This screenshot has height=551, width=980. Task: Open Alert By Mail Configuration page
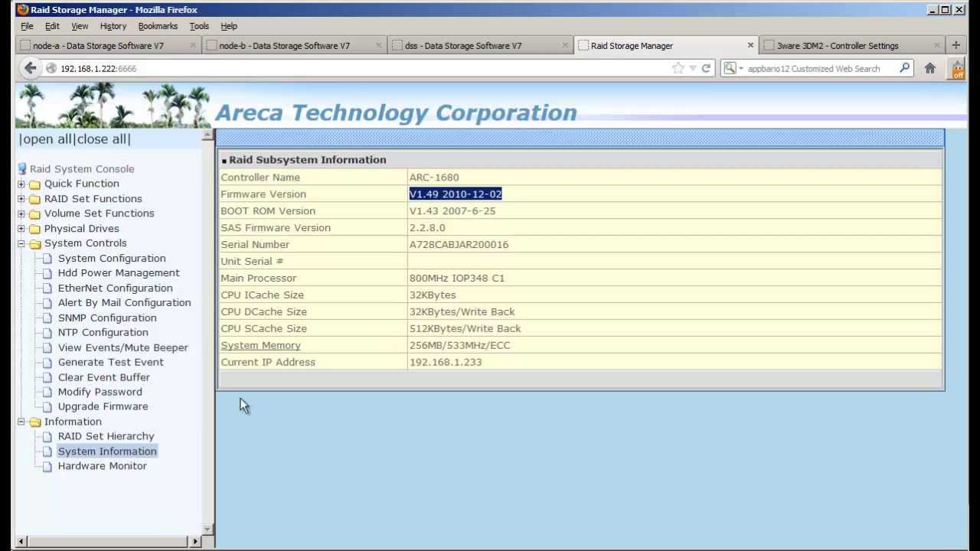[124, 303]
